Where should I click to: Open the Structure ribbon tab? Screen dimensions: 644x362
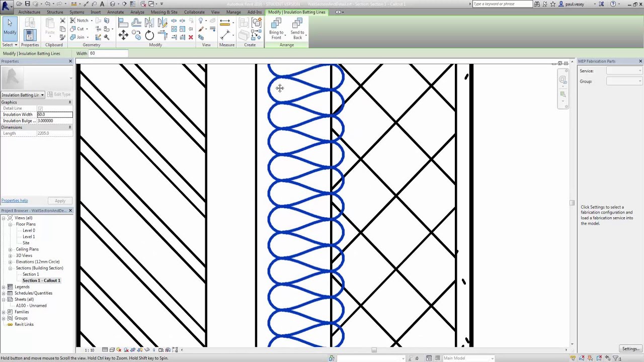point(55,12)
